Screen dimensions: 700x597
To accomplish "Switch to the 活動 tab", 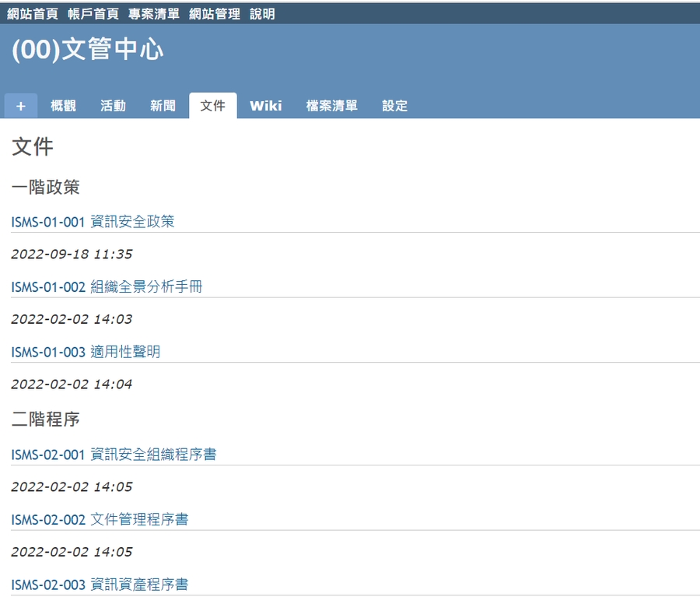I will point(113,106).
